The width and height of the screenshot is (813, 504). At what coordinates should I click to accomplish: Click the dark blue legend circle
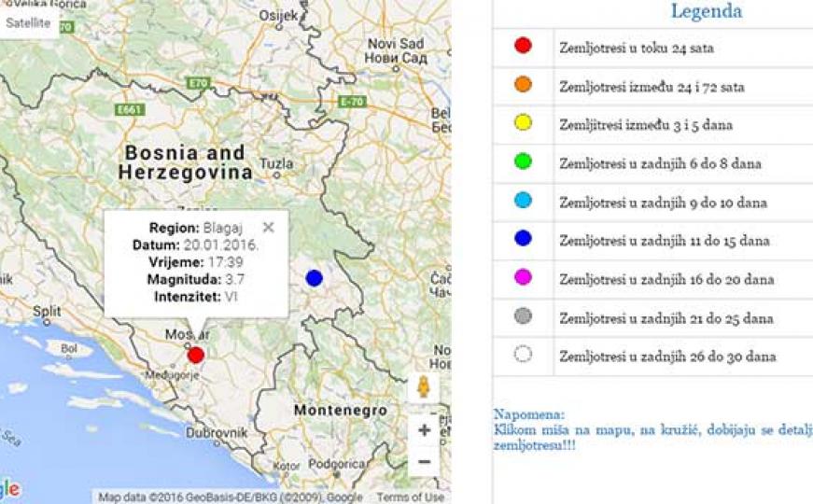point(523,239)
